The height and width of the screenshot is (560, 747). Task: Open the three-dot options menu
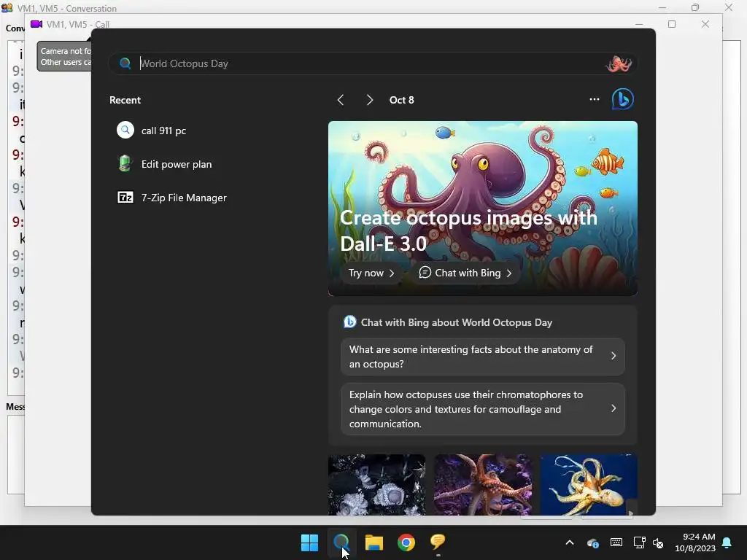pos(595,99)
